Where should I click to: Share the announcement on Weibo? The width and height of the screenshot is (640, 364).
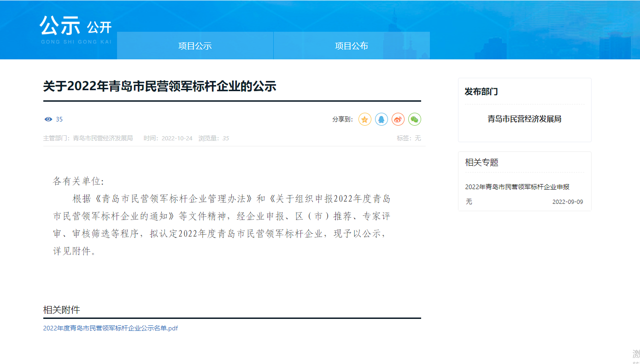coord(398,120)
